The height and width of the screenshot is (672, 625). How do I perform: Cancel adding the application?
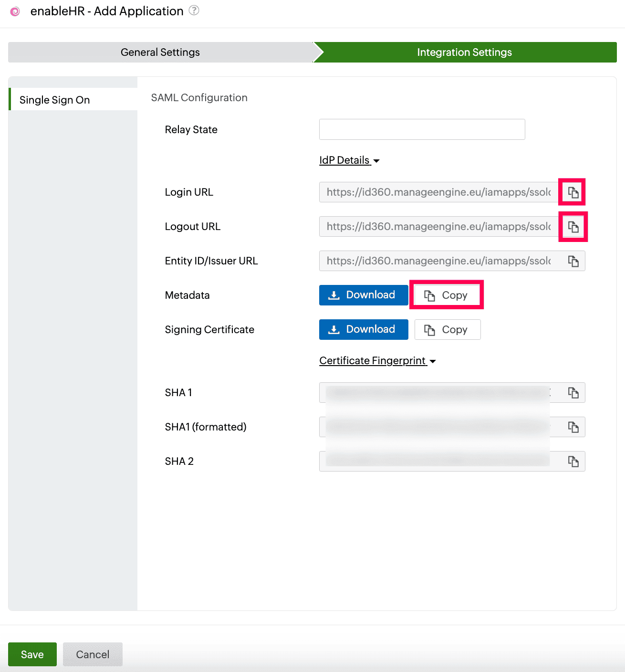[93, 654]
